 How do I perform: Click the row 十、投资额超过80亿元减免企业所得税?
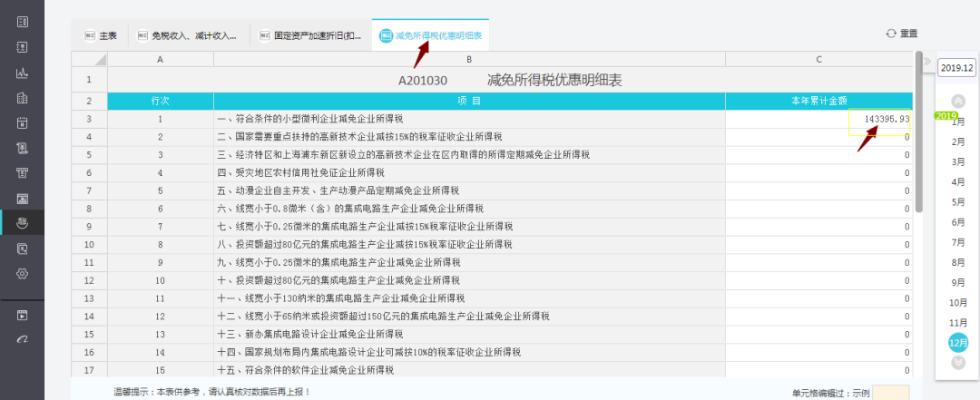tap(469, 280)
